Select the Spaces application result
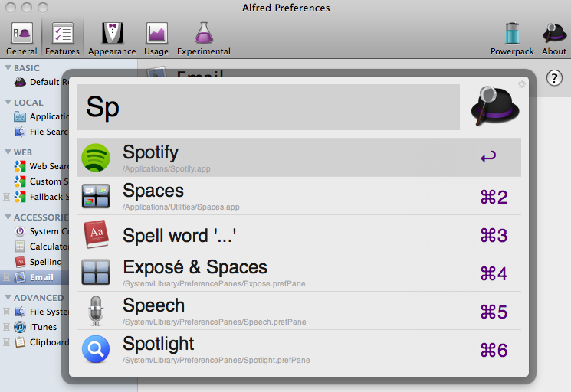Image resolution: width=571 pixels, height=392 pixels. coord(299,196)
